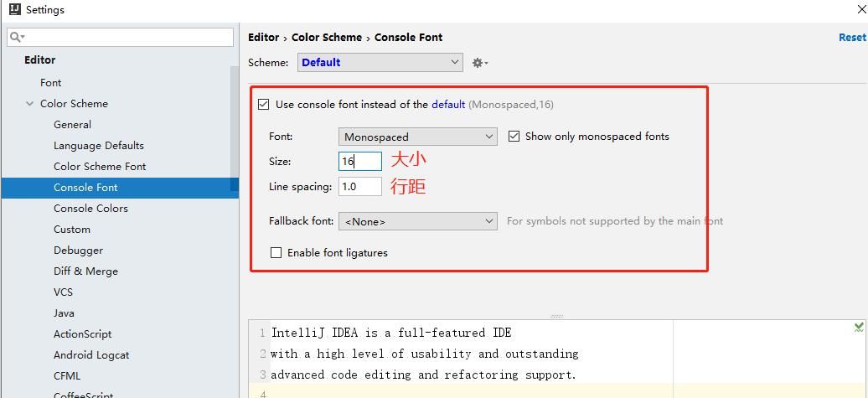Click the search magnifier icon
This screenshot has width=868, height=398.
(16, 37)
